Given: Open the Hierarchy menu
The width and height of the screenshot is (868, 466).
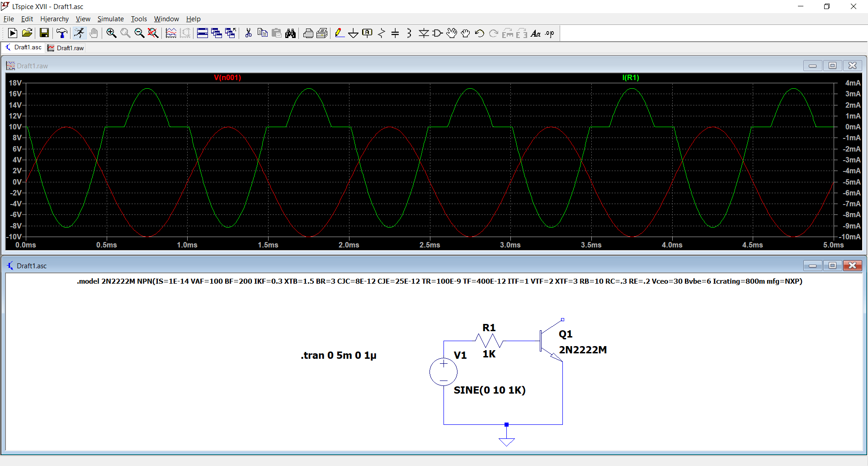Looking at the screenshot, I should click(x=54, y=19).
